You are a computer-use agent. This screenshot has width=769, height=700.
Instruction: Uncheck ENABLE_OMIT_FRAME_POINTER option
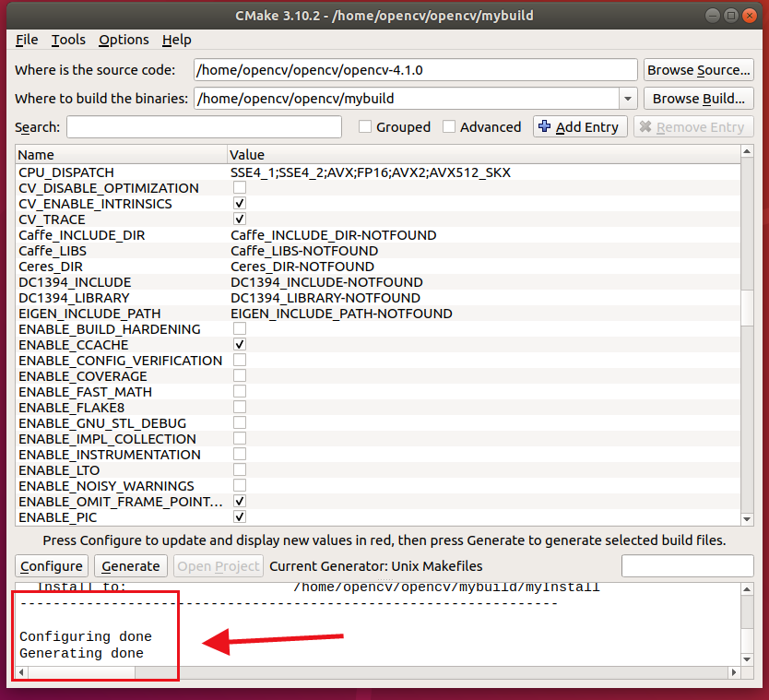240,502
